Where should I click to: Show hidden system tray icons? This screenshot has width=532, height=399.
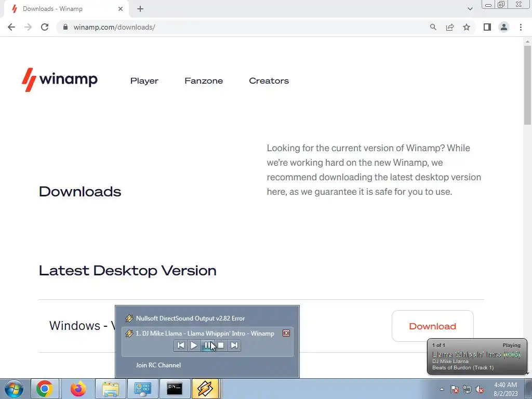[x=442, y=389]
